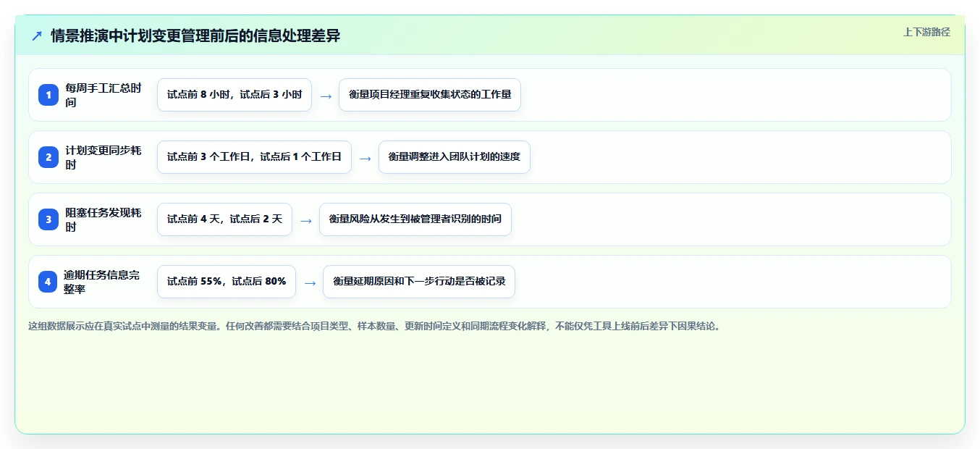
Task: Click the number 4 badge for 逾期任务信息完整率
Action: [x=48, y=282]
